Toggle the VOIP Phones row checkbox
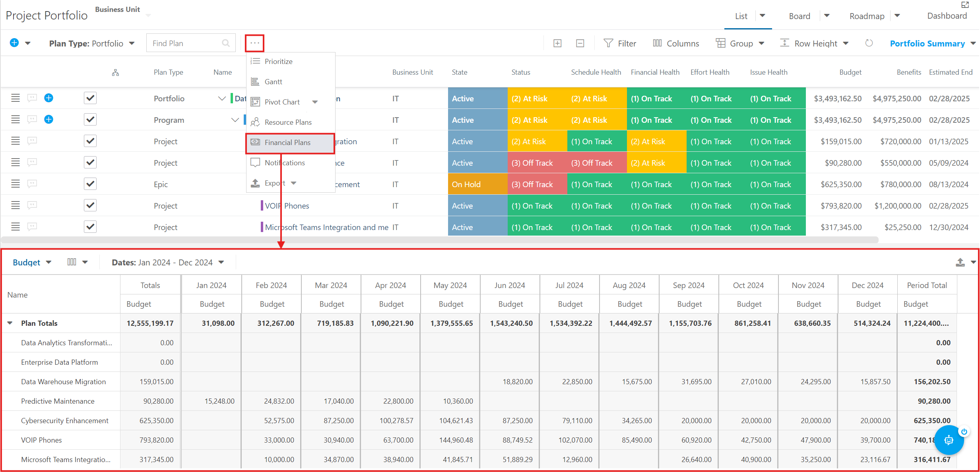 [90, 205]
